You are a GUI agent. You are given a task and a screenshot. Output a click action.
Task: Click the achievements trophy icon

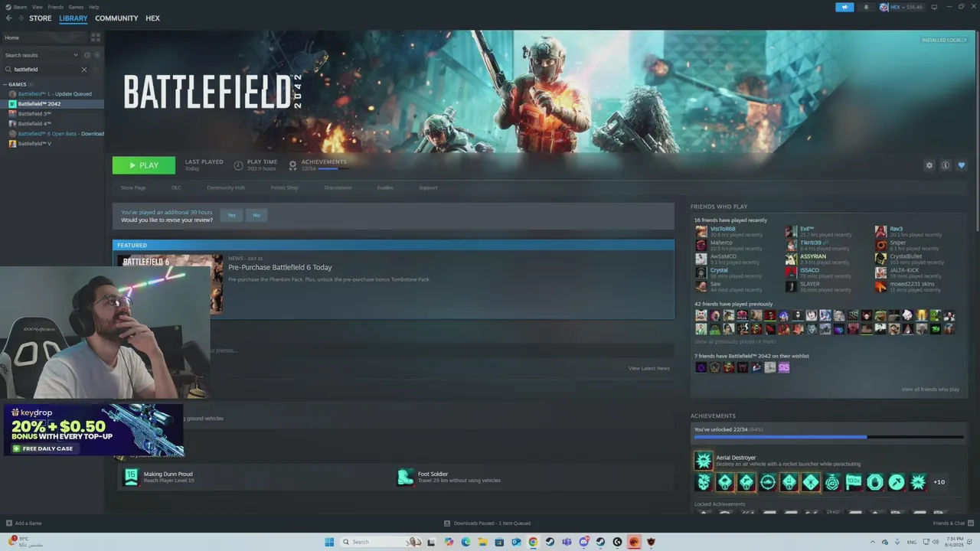pyautogui.click(x=292, y=165)
